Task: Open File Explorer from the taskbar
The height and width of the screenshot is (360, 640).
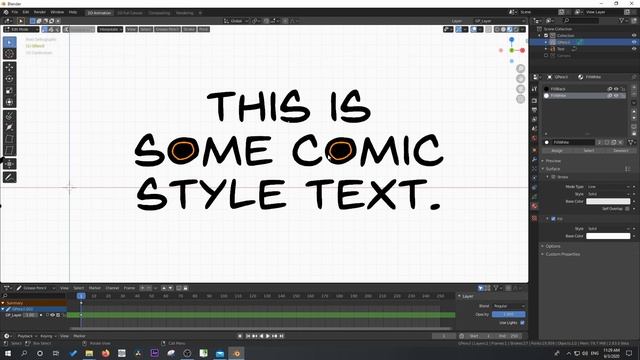Action: tap(89, 353)
